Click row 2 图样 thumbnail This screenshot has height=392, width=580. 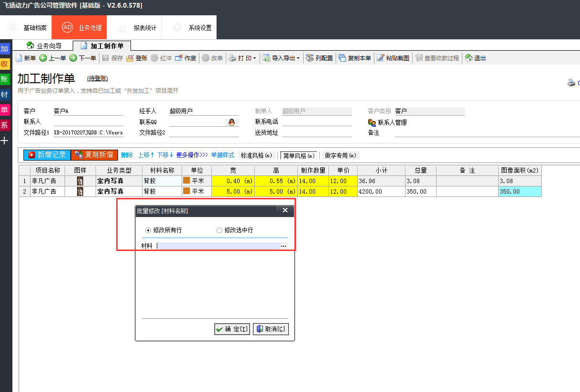[80, 191]
